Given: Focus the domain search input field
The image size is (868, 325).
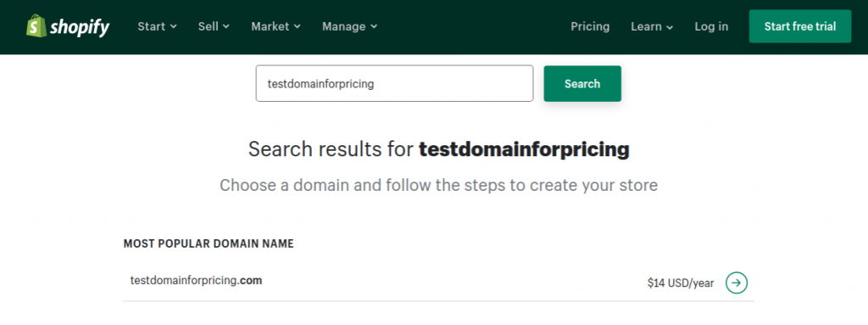Looking at the screenshot, I should (x=394, y=84).
